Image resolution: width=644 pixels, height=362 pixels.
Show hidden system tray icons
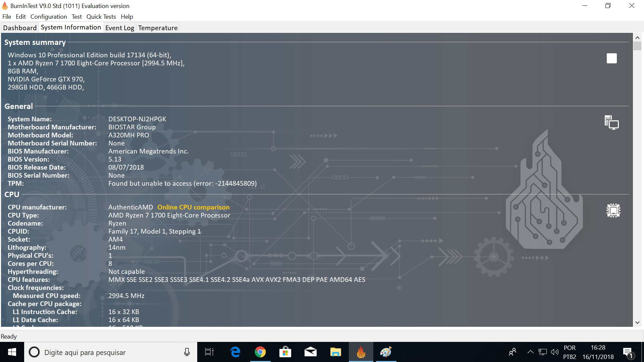coord(530,352)
